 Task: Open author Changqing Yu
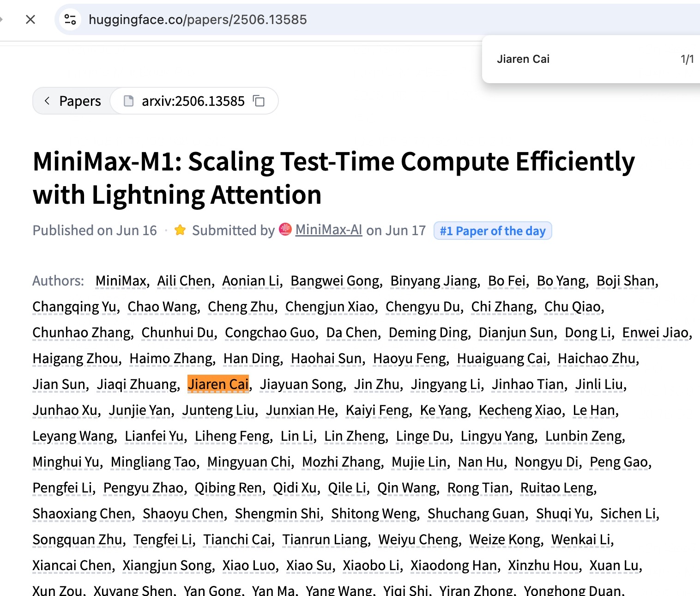tap(74, 307)
